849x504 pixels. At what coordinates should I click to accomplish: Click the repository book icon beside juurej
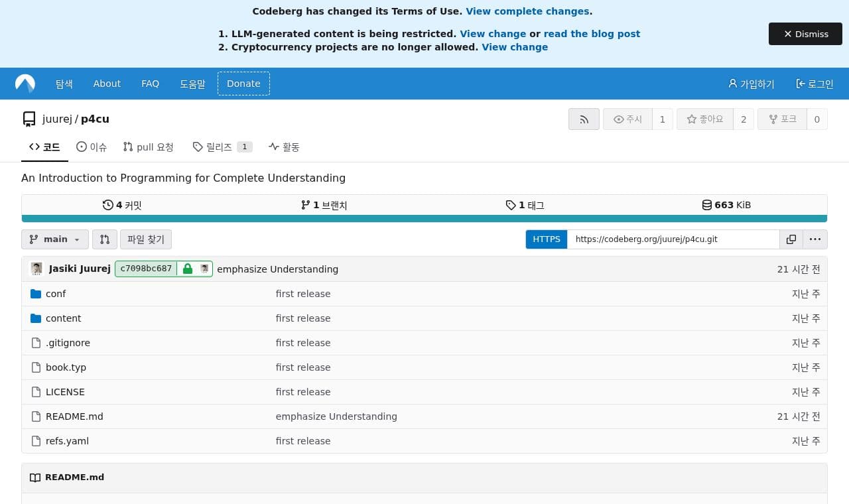pyautogui.click(x=29, y=119)
